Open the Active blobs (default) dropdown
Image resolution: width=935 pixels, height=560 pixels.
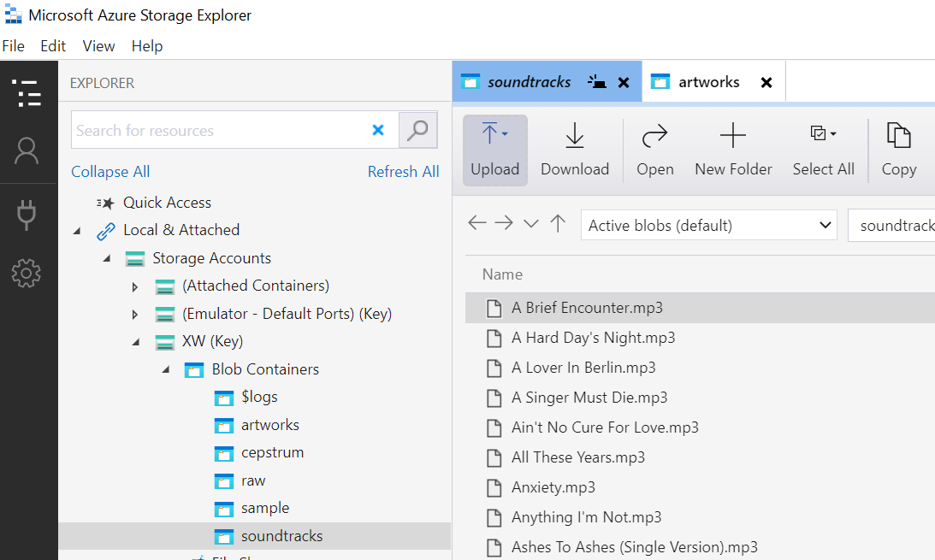709,225
